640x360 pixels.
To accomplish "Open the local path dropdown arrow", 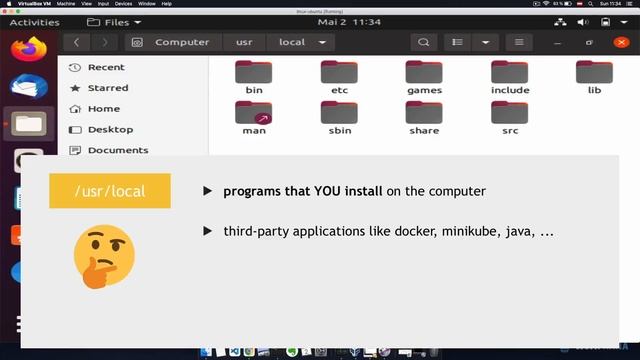I will pos(322,42).
